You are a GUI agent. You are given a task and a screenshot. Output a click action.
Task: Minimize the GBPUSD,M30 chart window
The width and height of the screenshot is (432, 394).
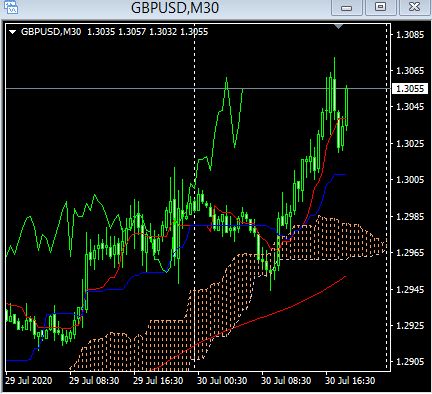pos(347,7)
